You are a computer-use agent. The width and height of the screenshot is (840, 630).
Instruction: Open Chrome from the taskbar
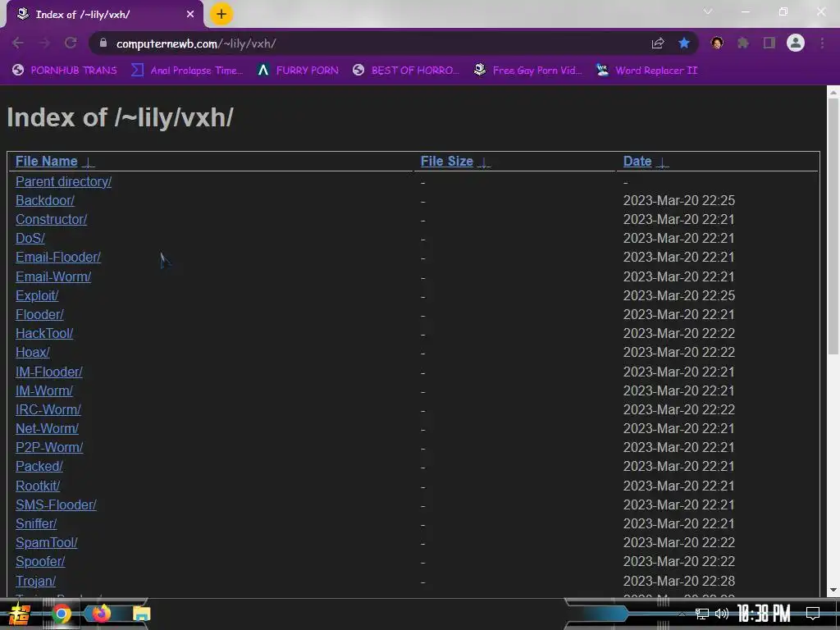pos(61,614)
